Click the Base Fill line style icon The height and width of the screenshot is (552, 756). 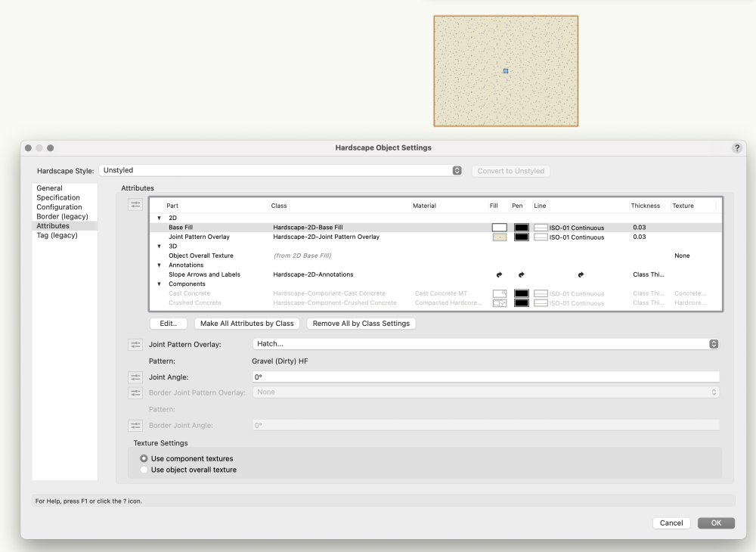click(x=541, y=228)
